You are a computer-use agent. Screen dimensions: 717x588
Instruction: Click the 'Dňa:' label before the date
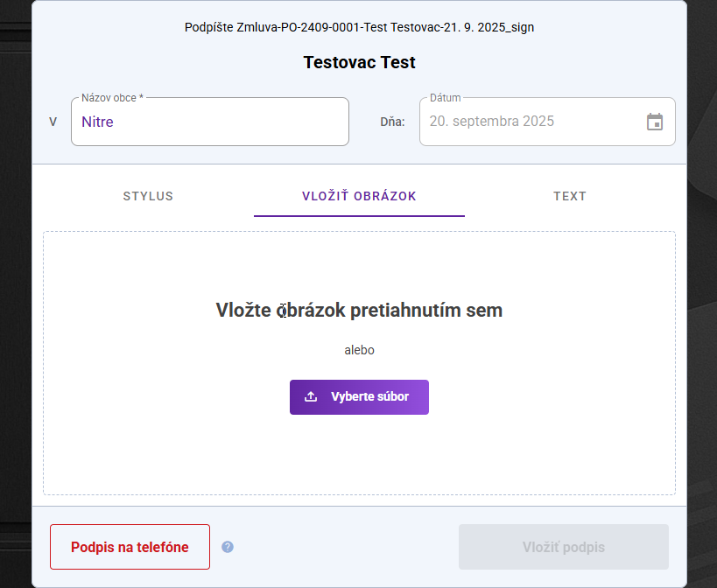pos(392,122)
